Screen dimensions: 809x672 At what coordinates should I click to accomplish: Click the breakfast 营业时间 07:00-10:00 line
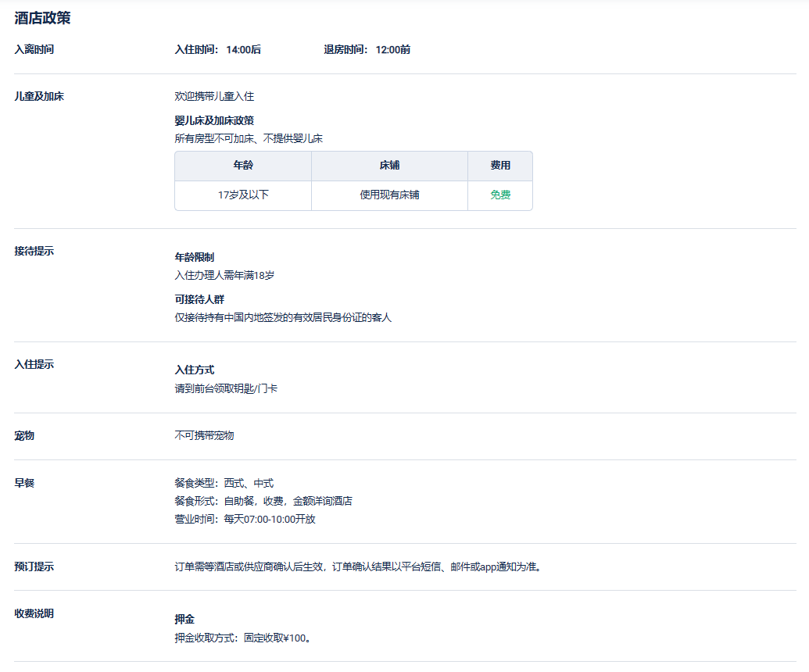point(245,520)
